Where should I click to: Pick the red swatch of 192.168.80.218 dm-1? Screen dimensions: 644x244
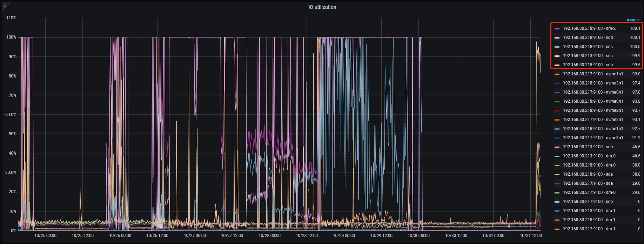[x=557, y=220]
